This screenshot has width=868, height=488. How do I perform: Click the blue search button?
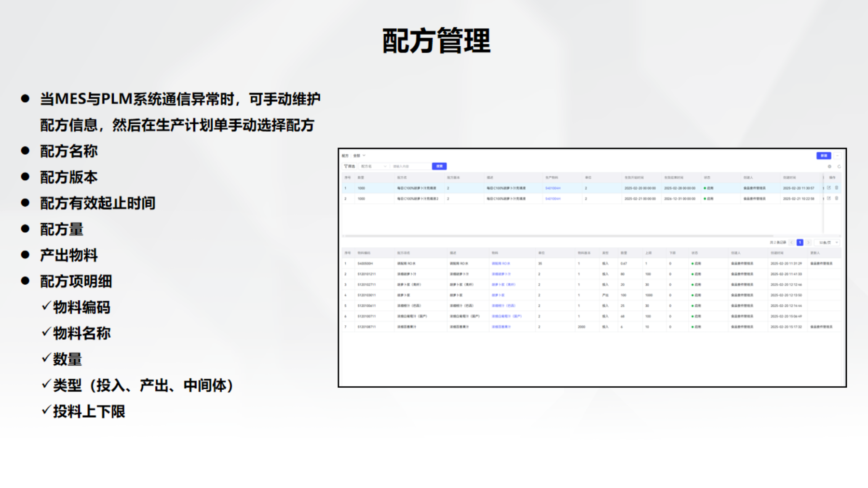(x=439, y=166)
